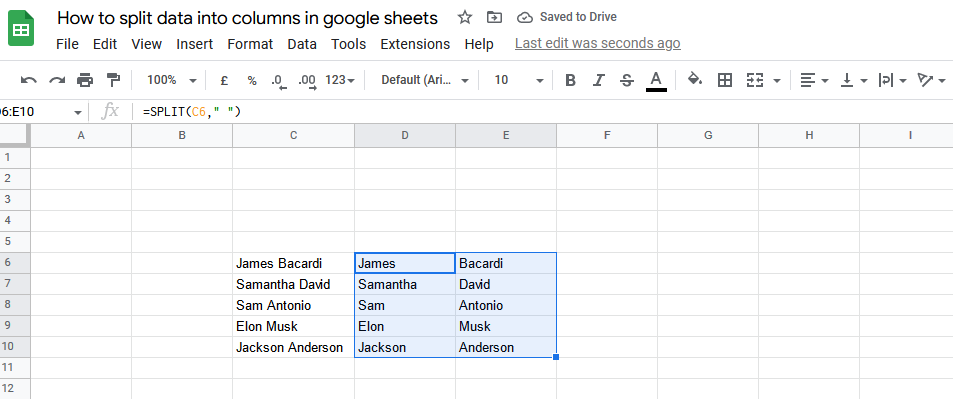Open more number formats 123 dropdown
The width and height of the screenshot is (953, 399).
[x=340, y=80]
